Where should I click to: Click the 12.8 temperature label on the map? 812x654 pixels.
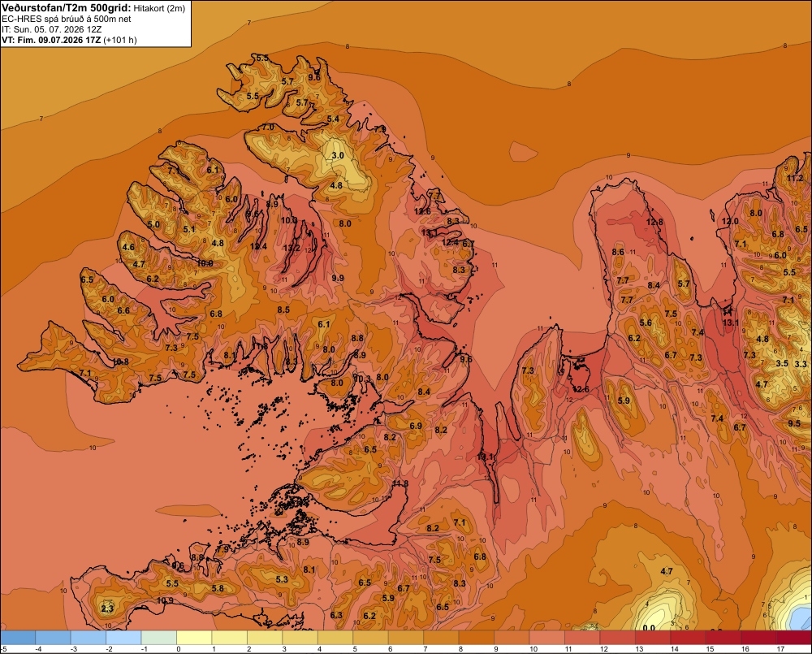(x=654, y=223)
